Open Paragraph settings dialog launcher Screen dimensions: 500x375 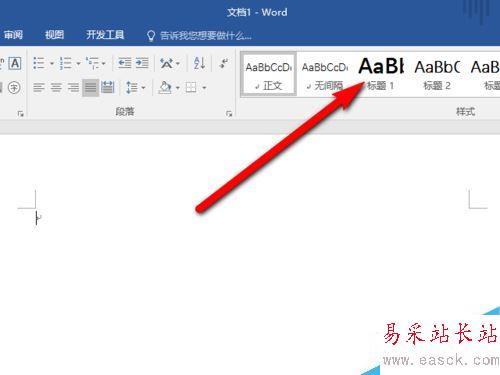tap(229, 114)
